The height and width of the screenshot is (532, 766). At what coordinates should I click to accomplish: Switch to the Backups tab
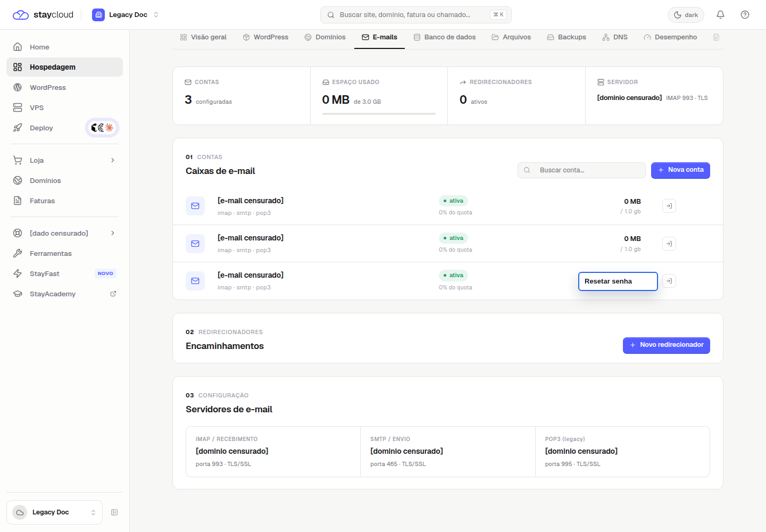click(x=567, y=37)
